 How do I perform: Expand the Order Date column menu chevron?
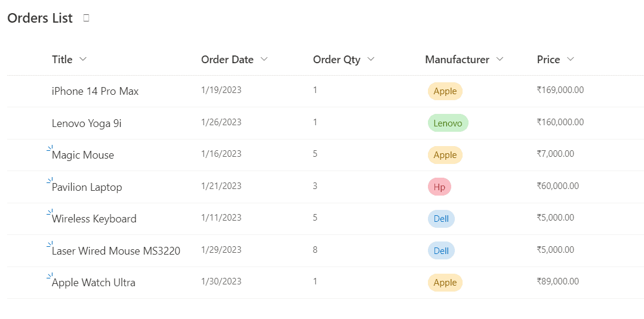click(x=264, y=59)
